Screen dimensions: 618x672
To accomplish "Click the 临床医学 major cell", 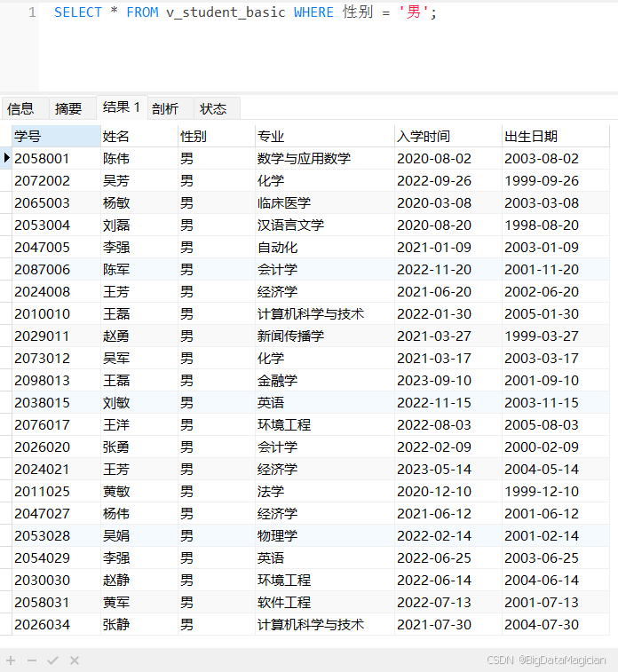I will (324, 202).
